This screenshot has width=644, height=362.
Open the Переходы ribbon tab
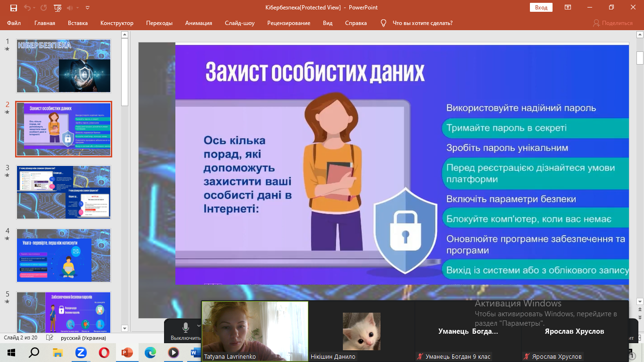coord(159,23)
